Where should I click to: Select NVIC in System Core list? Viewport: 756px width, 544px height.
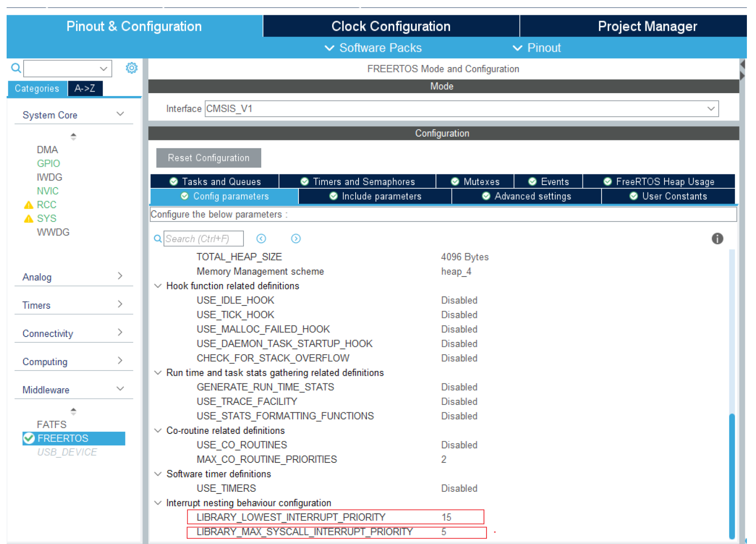pos(48,191)
